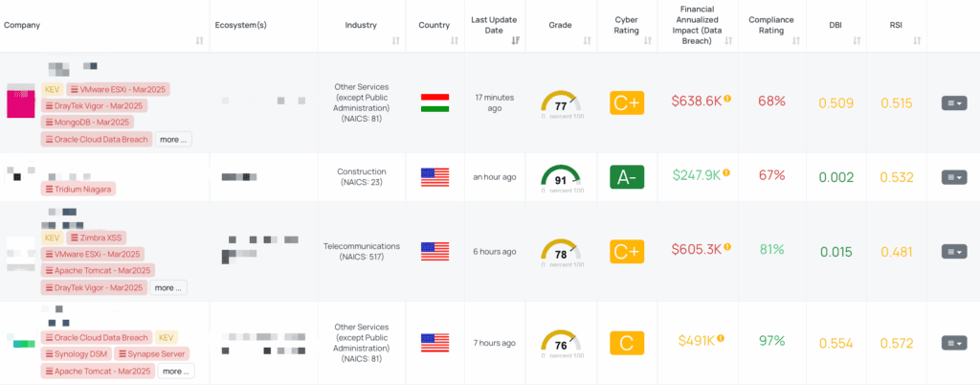
Task: Expand the actions menu in the $605.3K row
Action: [x=953, y=251]
